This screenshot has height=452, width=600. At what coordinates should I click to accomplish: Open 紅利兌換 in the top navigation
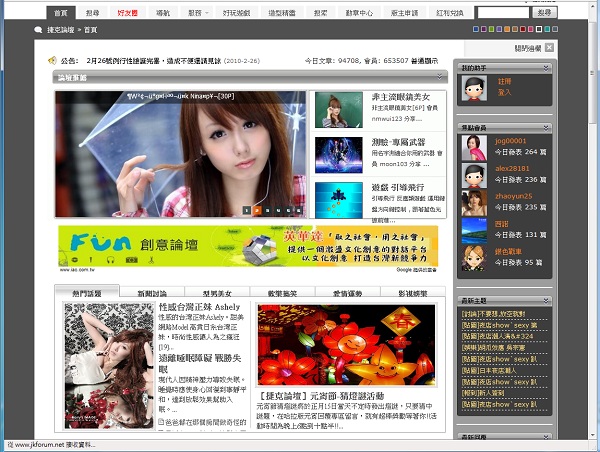pyautogui.click(x=450, y=13)
